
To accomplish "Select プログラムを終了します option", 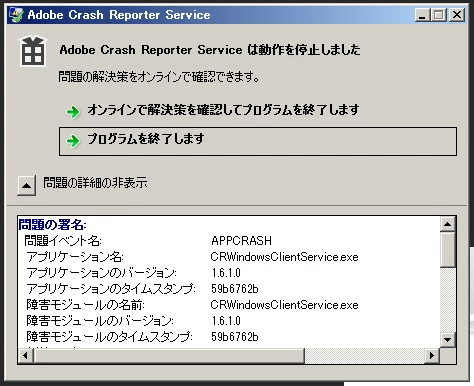I will click(258, 141).
